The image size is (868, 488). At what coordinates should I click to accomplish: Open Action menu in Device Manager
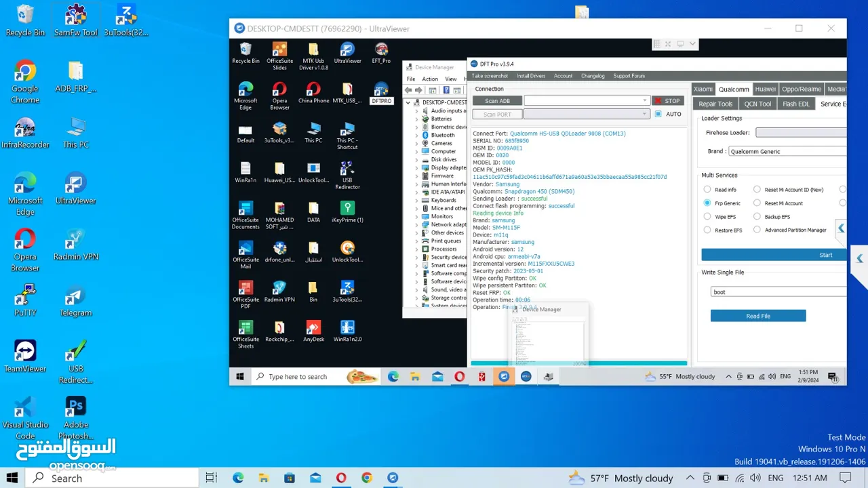click(430, 79)
